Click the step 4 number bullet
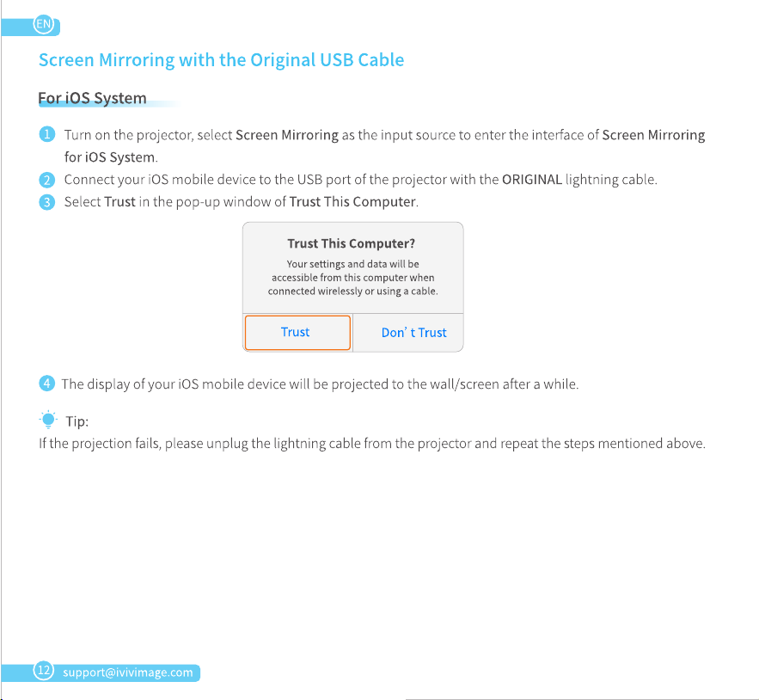This screenshot has width=759, height=700. click(47, 384)
